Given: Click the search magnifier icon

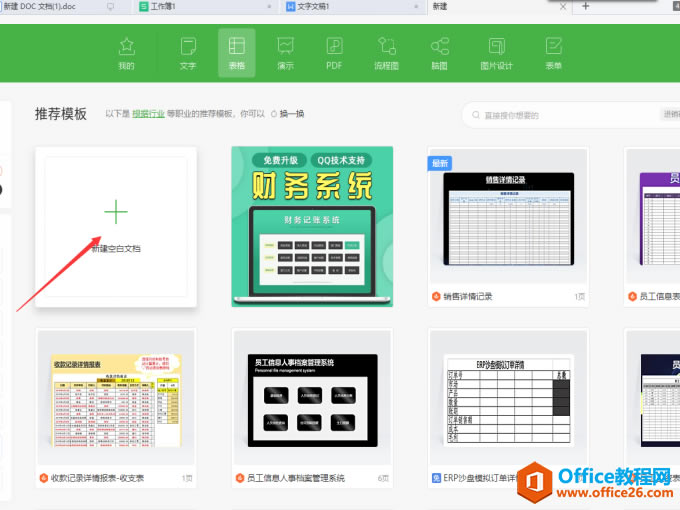Looking at the screenshot, I should click(x=476, y=115).
